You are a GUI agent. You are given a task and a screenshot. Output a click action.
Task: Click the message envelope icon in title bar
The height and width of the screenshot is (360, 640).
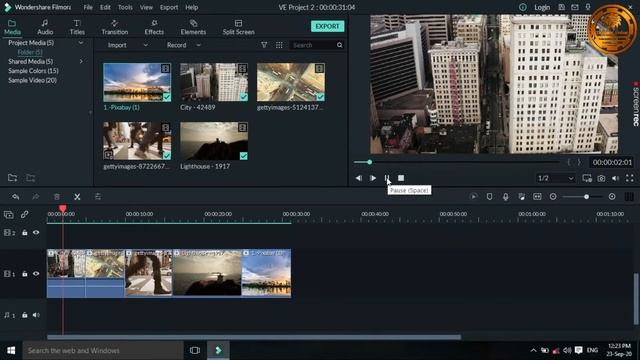click(575, 7)
